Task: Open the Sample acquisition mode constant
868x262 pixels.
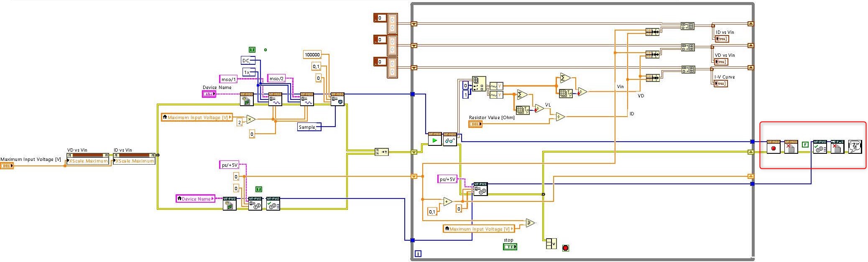Action: pos(309,127)
